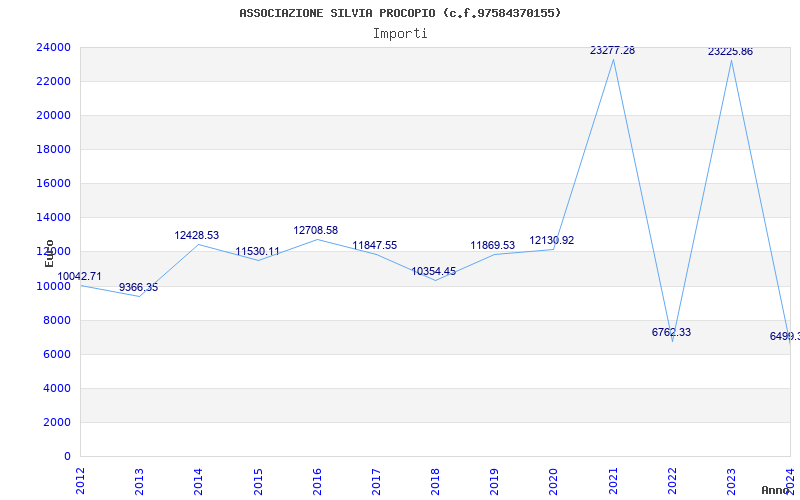Click x-axis year 2021

coord(613,481)
